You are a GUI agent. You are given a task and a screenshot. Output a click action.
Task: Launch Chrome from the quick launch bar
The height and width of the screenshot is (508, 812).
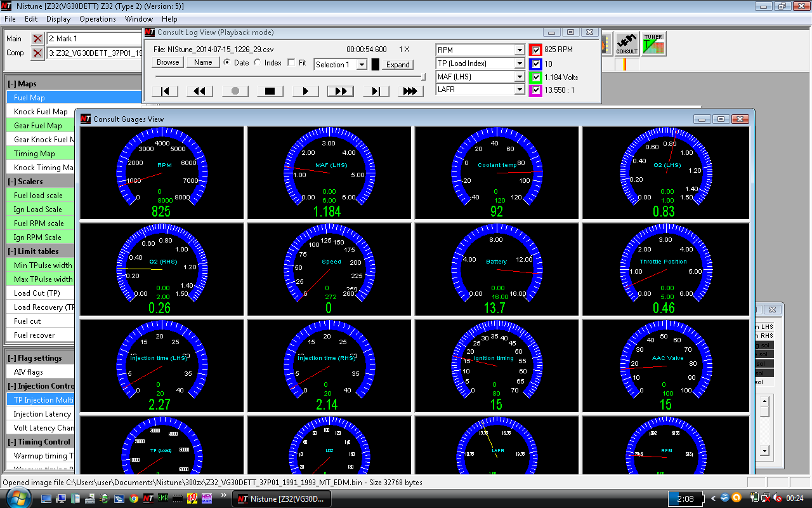tap(134, 498)
